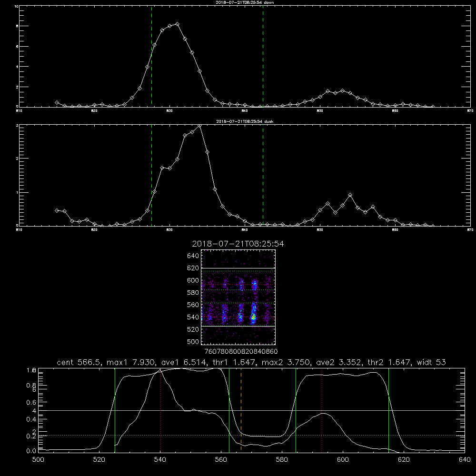Click the "640" label on bottom plot x-axis

coord(465,460)
